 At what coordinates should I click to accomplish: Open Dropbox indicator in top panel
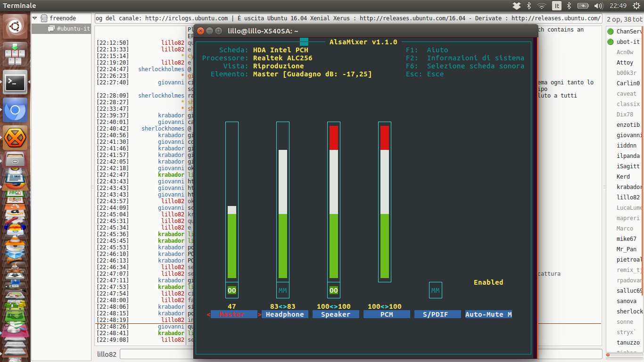(517, 6)
